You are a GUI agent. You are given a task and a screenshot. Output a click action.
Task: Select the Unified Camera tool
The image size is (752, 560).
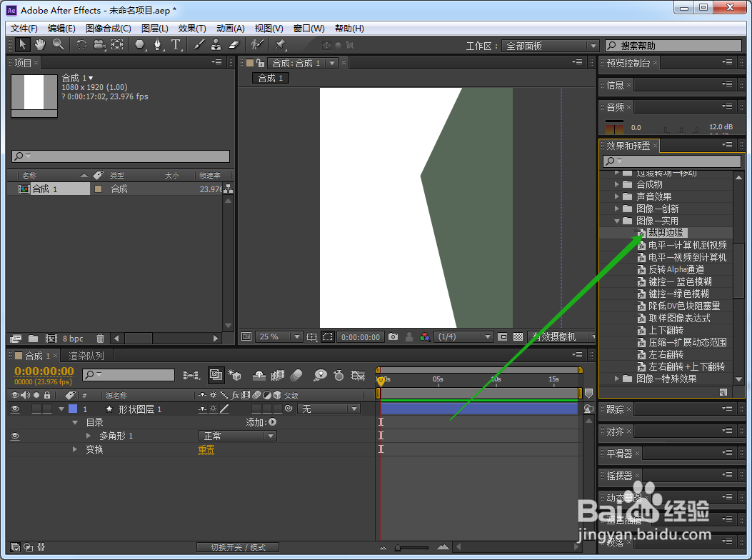99,45
